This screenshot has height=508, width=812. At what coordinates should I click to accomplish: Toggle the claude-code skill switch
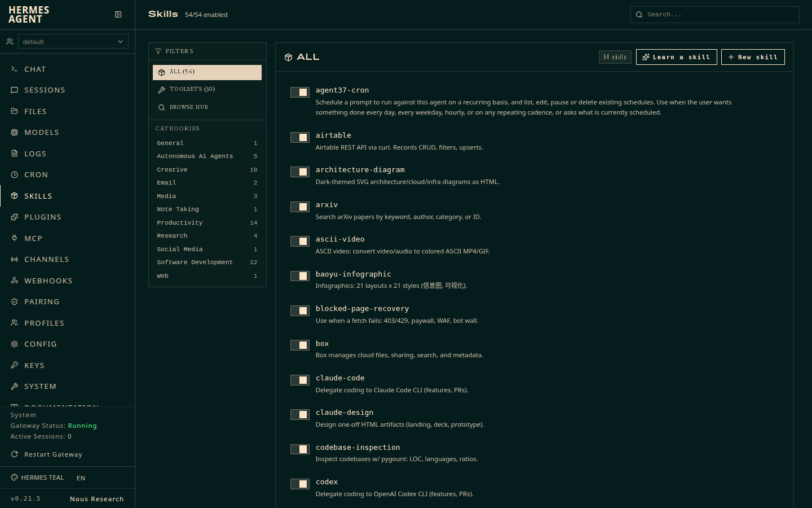[300, 380]
